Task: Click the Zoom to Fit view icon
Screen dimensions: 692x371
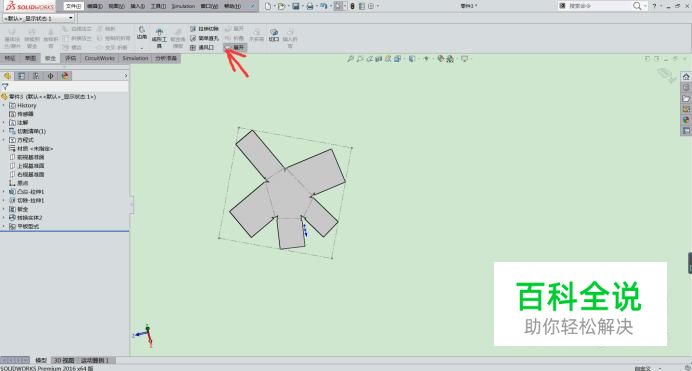Action: [x=350, y=59]
